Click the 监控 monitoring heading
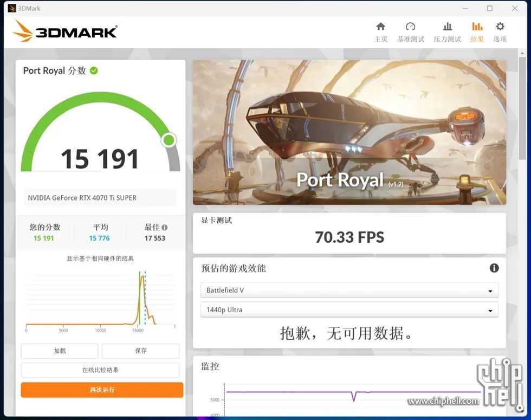531x420 pixels. pyautogui.click(x=210, y=366)
